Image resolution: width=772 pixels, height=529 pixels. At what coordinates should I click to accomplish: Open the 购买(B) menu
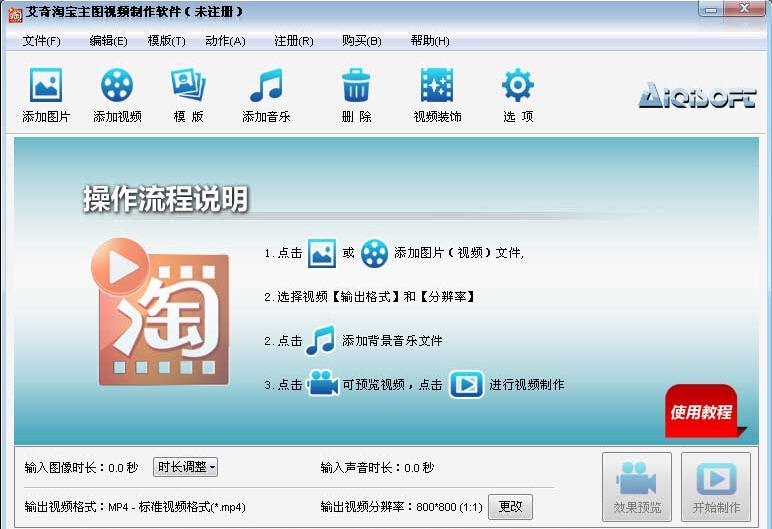pyautogui.click(x=361, y=41)
